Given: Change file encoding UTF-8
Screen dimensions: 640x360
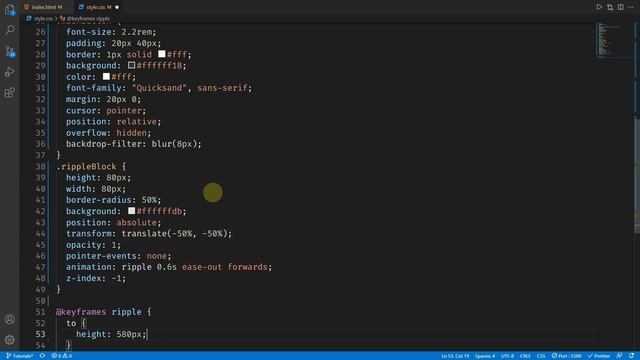Looking at the screenshot, I should point(507,356).
